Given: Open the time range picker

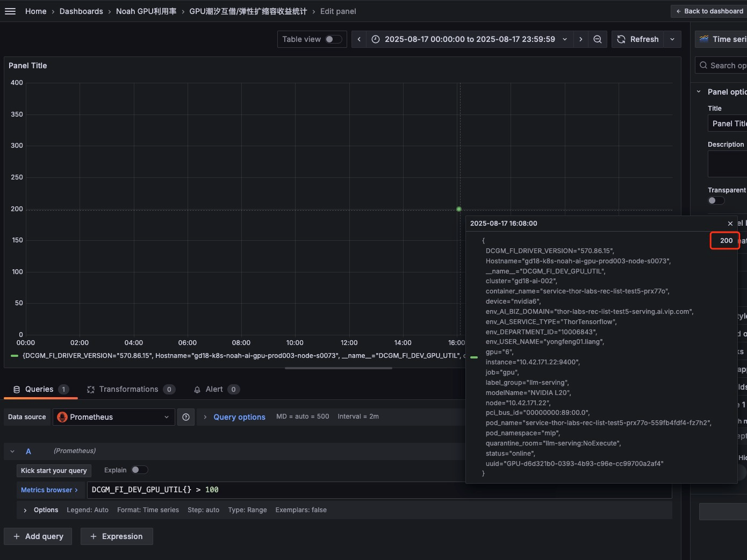Looking at the screenshot, I should (469, 39).
